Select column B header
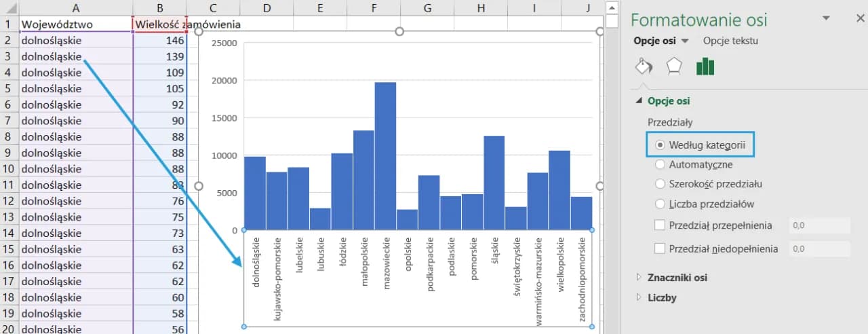Viewport: 868px width, 334px height. click(159, 7)
